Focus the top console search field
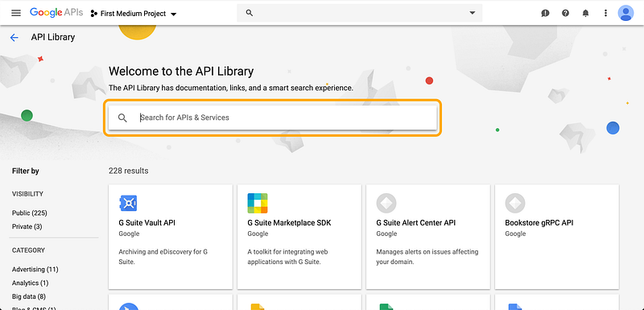644x310 pixels. click(359, 13)
